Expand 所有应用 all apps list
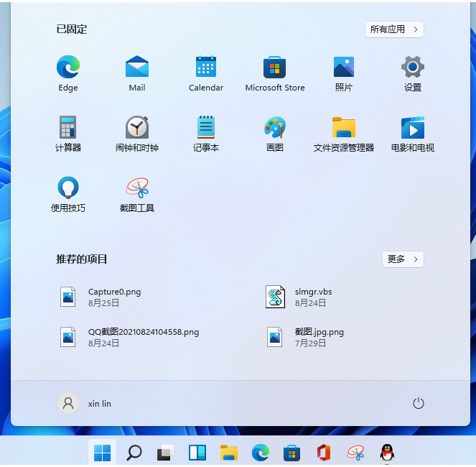476x467 pixels. pos(394,29)
